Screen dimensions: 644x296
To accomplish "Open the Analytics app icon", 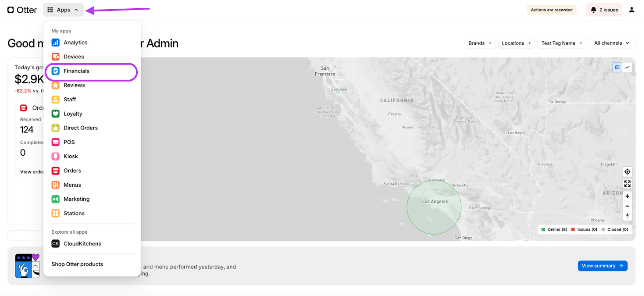I will pos(55,42).
